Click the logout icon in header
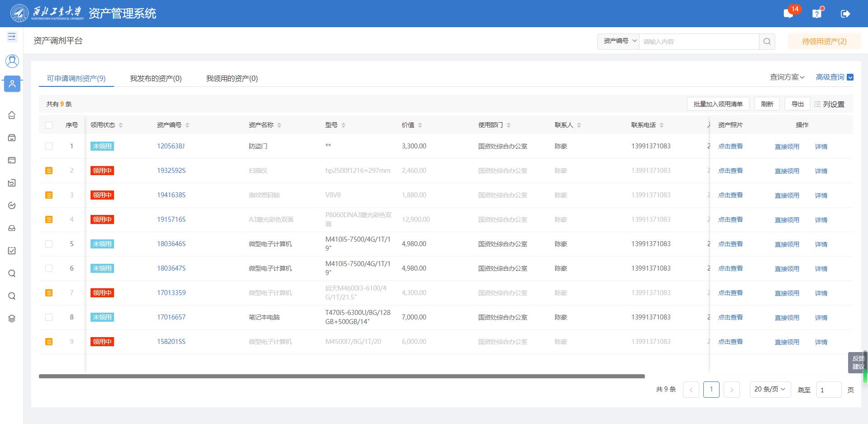868x424 pixels. pyautogui.click(x=845, y=14)
